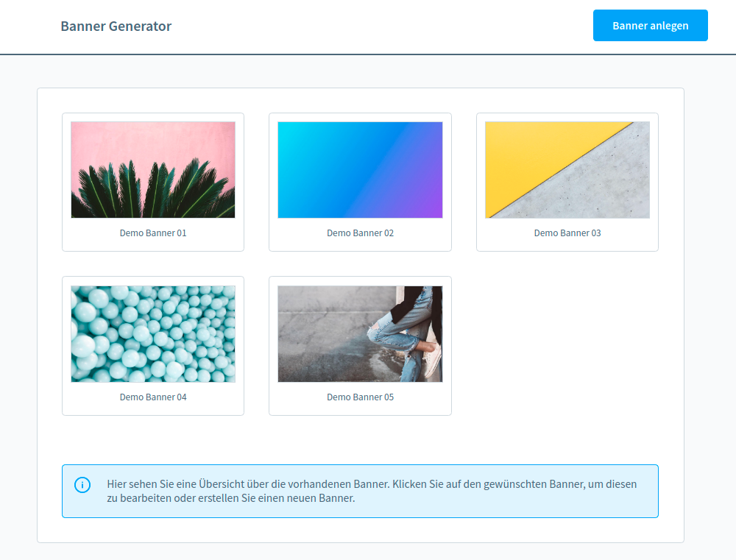Click the Banner Generator page title
Image resolution: width=736 pixels, height=560 pixels.
click(x=116, y=26)
